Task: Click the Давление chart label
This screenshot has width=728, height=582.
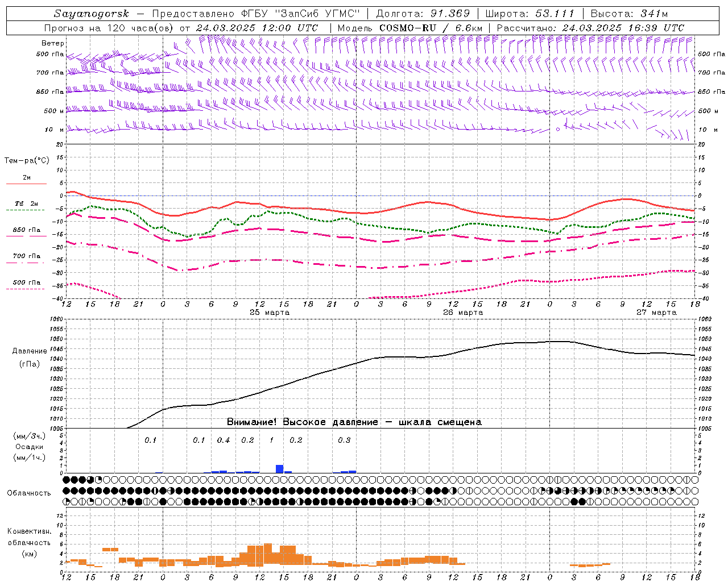Action: (30, 351)
